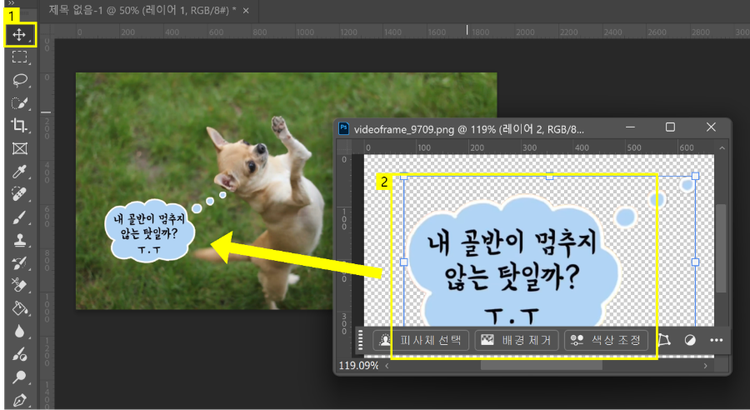Open more options in contextual task bar
This screenshot has height=410, width=750.
click(717, 340)
